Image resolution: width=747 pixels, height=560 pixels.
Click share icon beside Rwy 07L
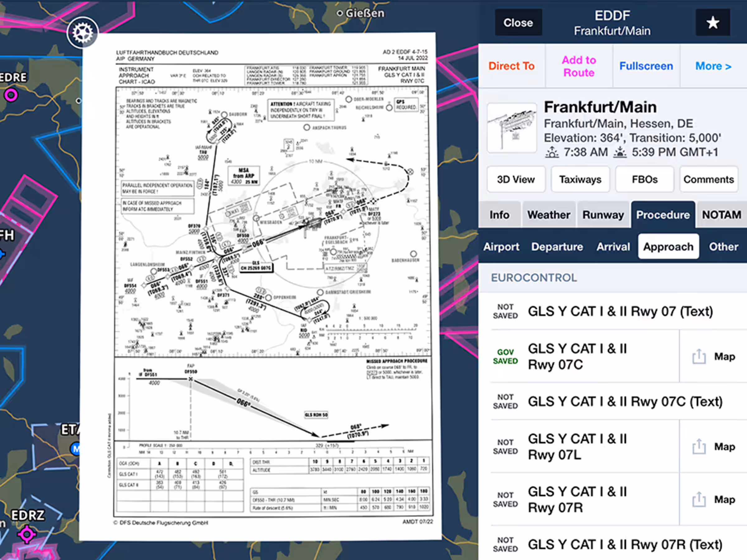[699, 446]
